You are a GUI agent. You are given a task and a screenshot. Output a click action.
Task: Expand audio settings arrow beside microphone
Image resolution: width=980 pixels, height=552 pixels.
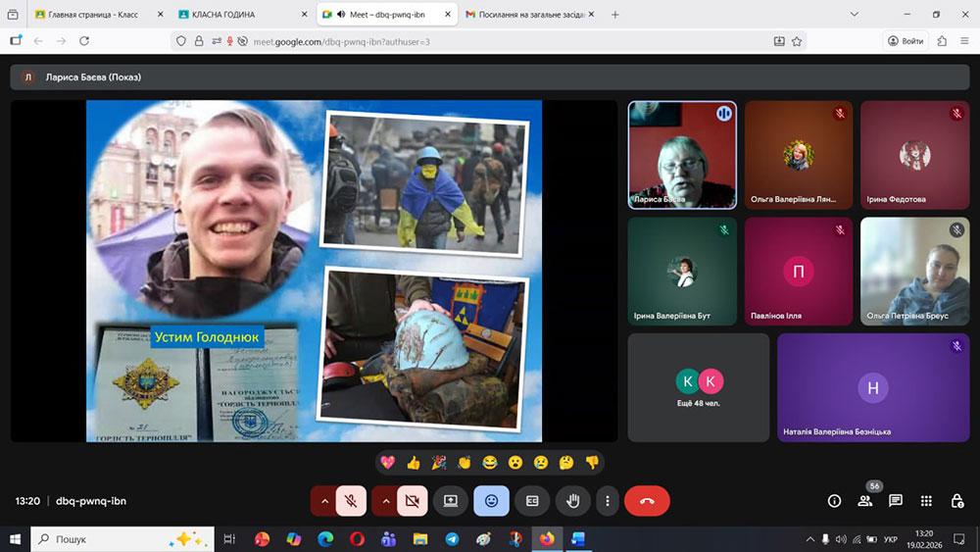pyautogui.click(x=323, y=501)
